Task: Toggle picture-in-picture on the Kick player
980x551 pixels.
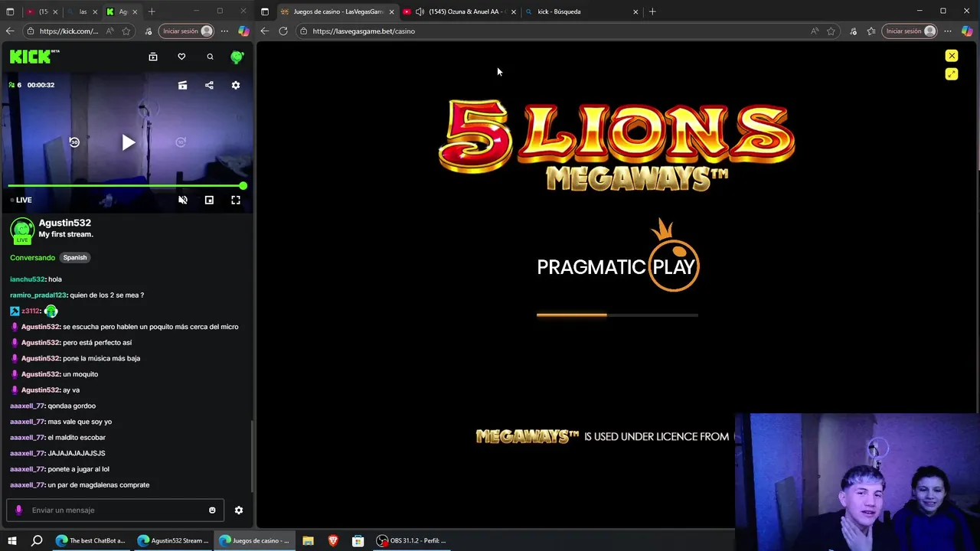Action: click(x=209, y=200)
